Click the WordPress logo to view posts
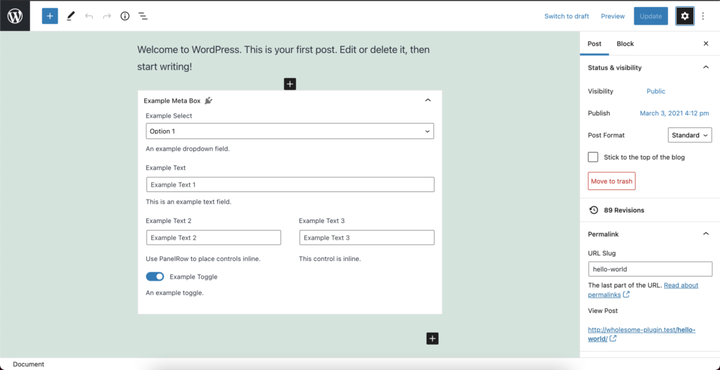Image resolution: width=720 pixels, height=370 pixels. point(15,16)
